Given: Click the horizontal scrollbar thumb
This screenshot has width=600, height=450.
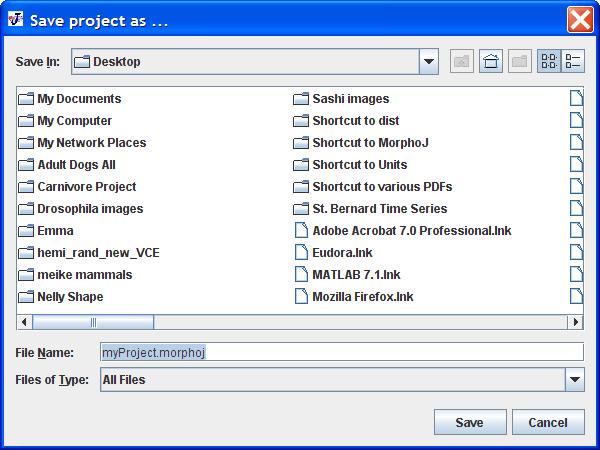Looking at the screenshot, I should tap(93, 322).
